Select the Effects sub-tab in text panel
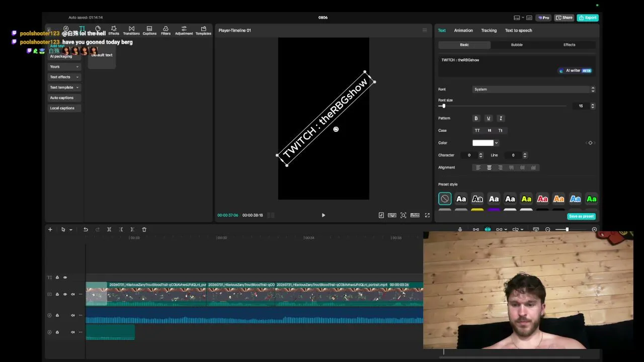644x362 pixels. pos(569,45)
